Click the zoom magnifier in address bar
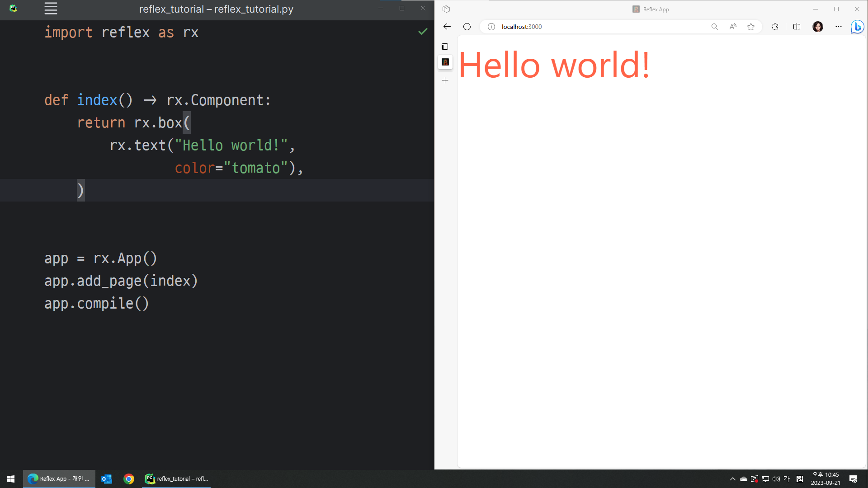868x488 pixels. pyautogui.click(x=714, y=27)
